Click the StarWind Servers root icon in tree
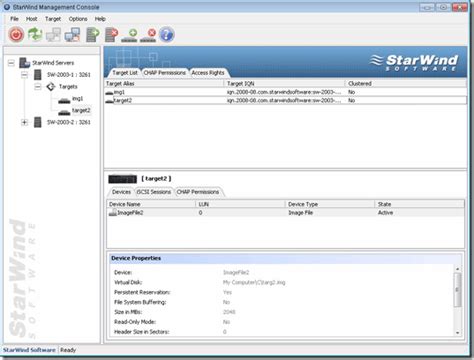The image size is (474, 360). (x=25, y=63)
